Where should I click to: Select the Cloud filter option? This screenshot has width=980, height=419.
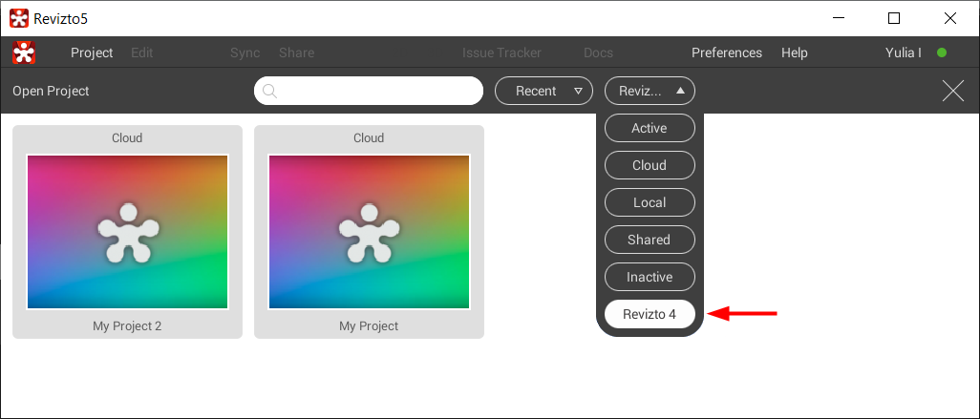coord(650,165)
